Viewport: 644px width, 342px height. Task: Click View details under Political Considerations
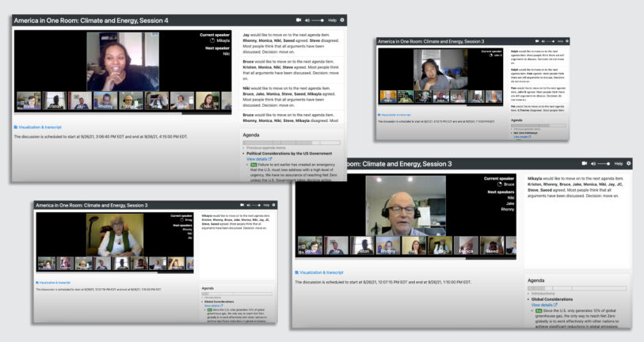pyautogui.click(x=259, y=159)
